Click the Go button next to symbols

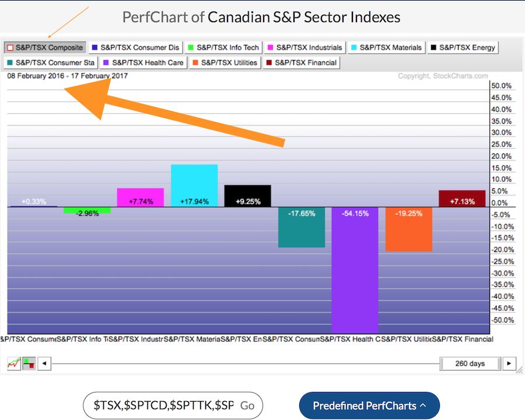tap(247, 405)
